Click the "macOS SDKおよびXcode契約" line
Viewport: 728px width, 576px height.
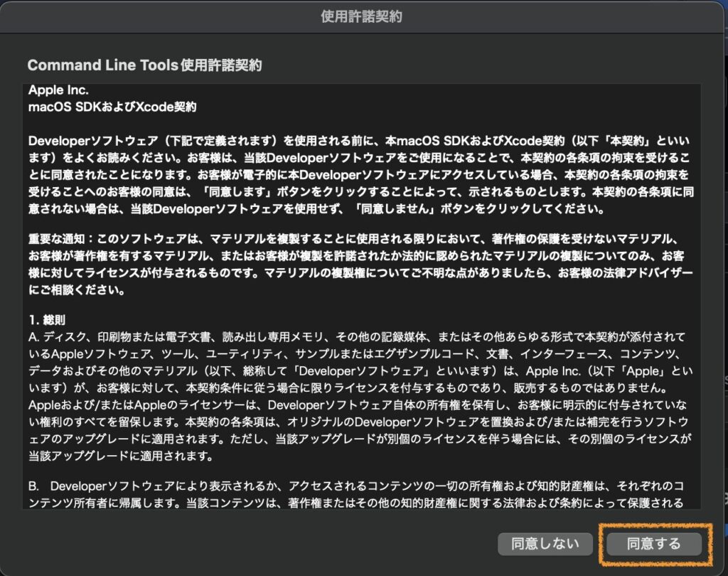[112, 107]
